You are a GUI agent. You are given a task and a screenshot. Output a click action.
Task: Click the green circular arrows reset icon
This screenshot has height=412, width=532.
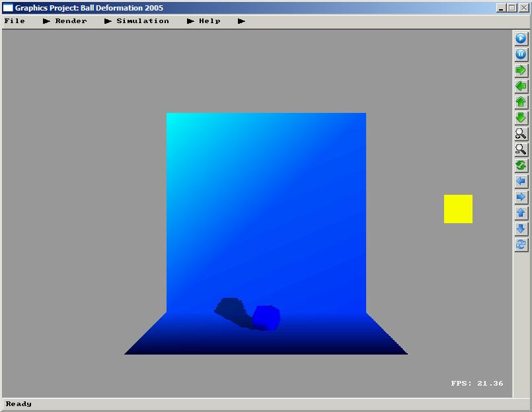(x=521, y=166)
